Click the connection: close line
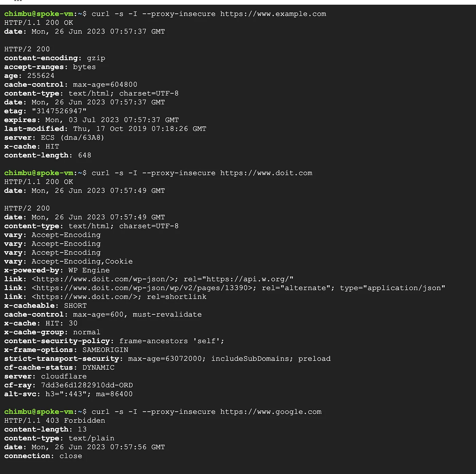476x474 pixels. pos(43,456)
